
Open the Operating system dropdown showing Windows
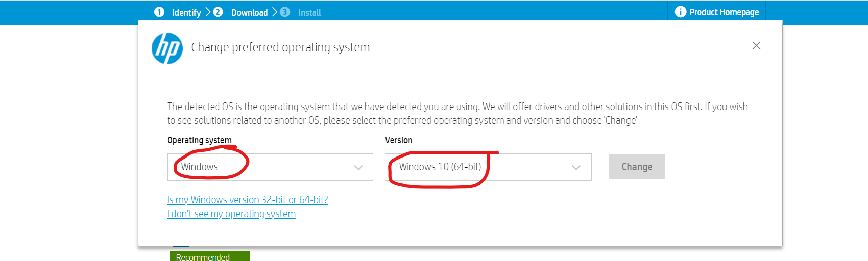270,167
